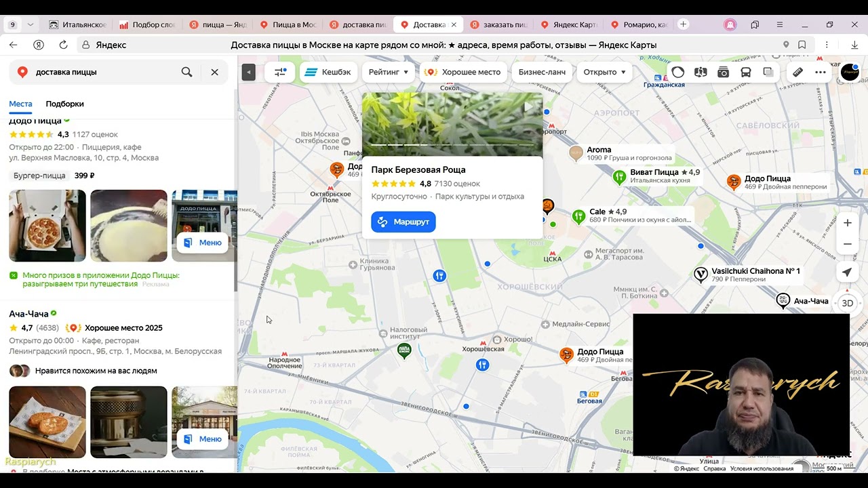Open the browser profile avatar icon

click(x=730, y=24)
